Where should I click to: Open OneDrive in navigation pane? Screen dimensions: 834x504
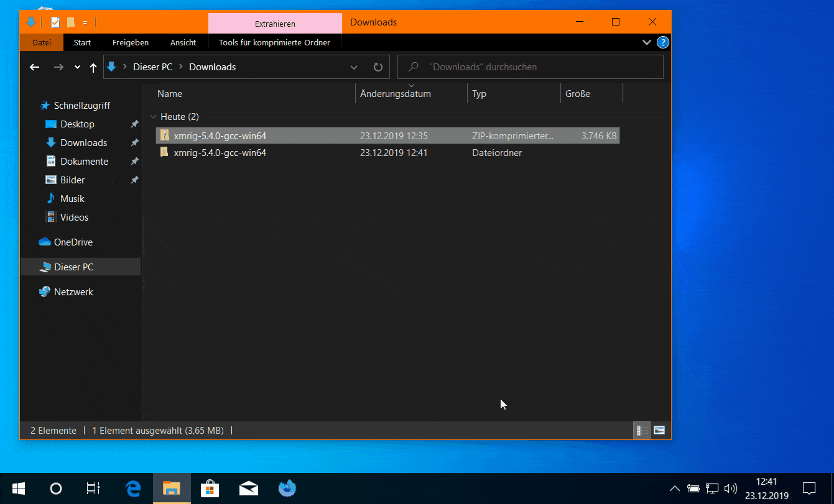[x=73, y=242]
